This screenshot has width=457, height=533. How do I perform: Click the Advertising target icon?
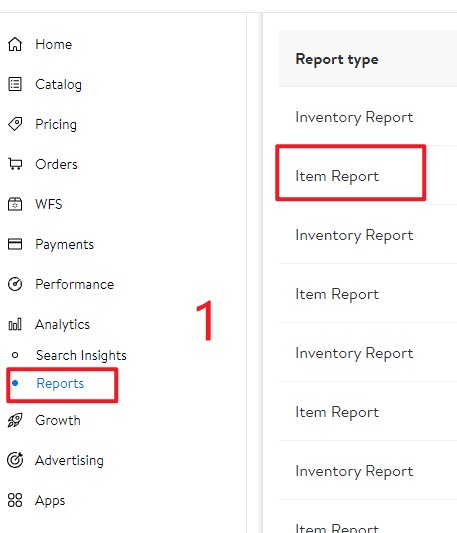pyautogui.click(x=15, y=460)
